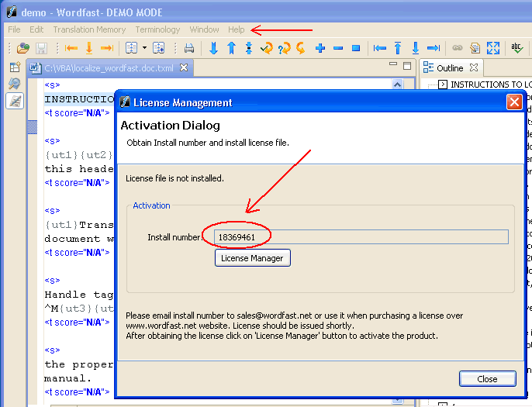Click the blue up-to-bar arrow icon
Viewport: 532px width, 407px height.
pyautogui.click(x=398, y=48)
